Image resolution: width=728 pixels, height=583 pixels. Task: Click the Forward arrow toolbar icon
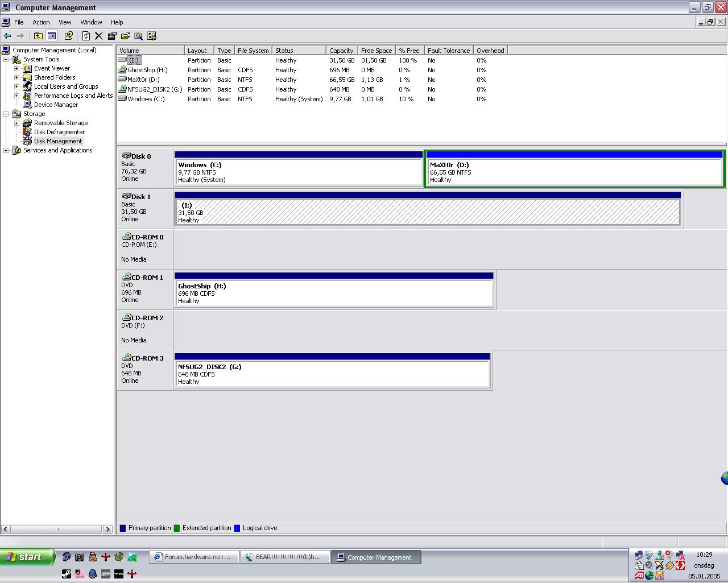20,36
